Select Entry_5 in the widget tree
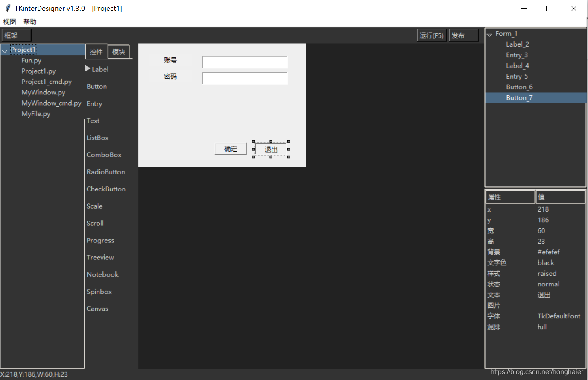The image size is (588, 380). coord(517,77)
